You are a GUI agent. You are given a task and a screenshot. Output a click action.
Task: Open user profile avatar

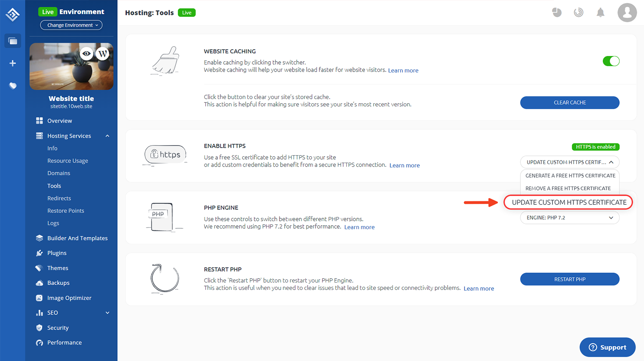[627, 13]
